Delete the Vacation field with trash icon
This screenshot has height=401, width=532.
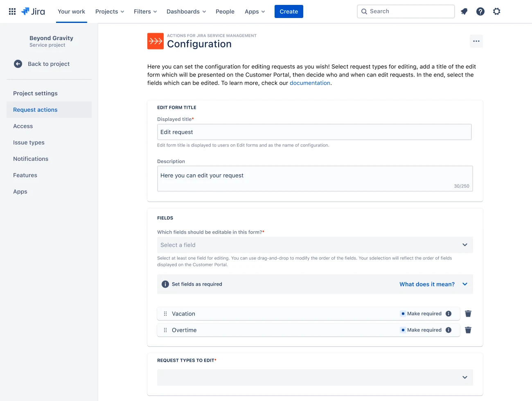(468, 314)
